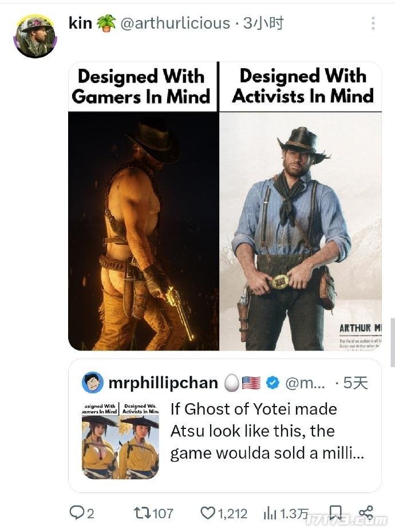Click the mrphillipchan name in quoted tweet
395x532 pixels.
coord(163,383)
